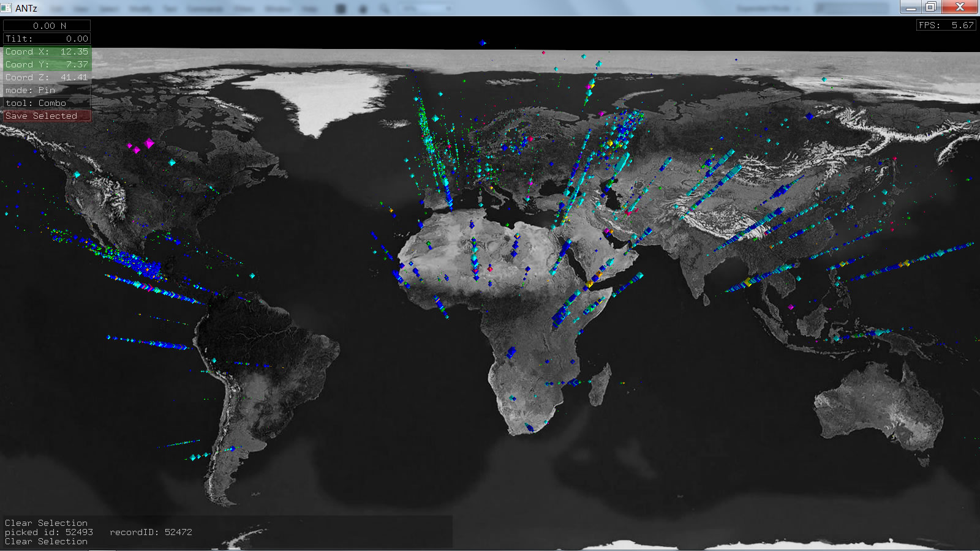Pick the cyan diamond marker on US west coast
980x551 pixels.
tap(77, 174)
